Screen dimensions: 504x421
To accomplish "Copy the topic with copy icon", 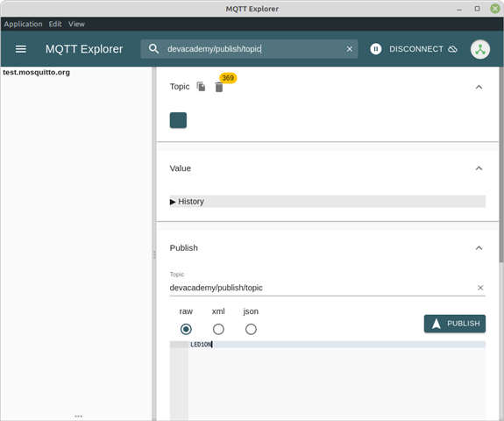I will 202,87.
